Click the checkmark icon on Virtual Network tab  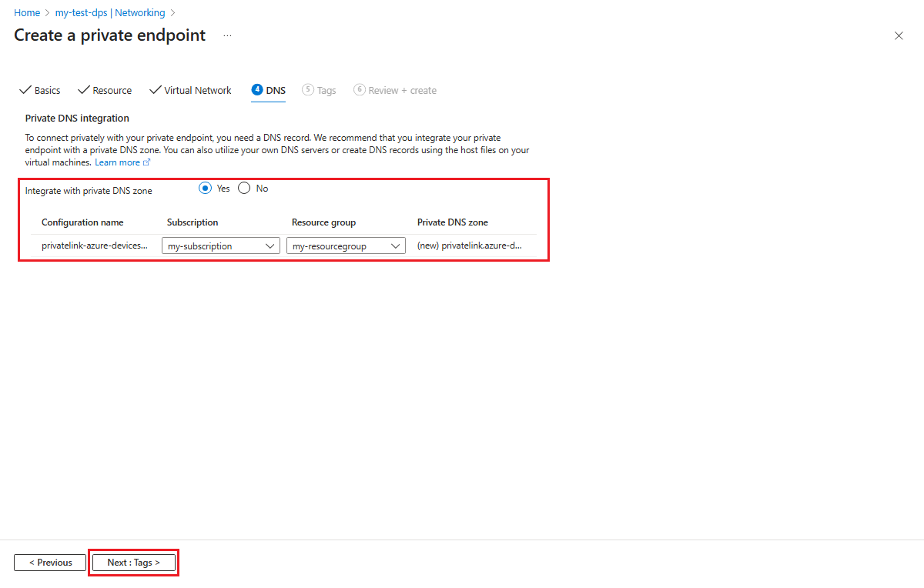[156, 90]
